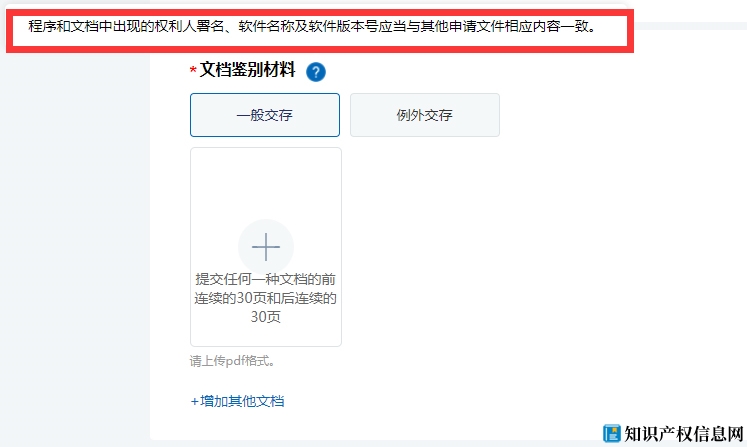The width and height of the screenshot is (747, 447).
Task: Click the 文档鉴别材料 section title
Action: (x=247, y=70)
